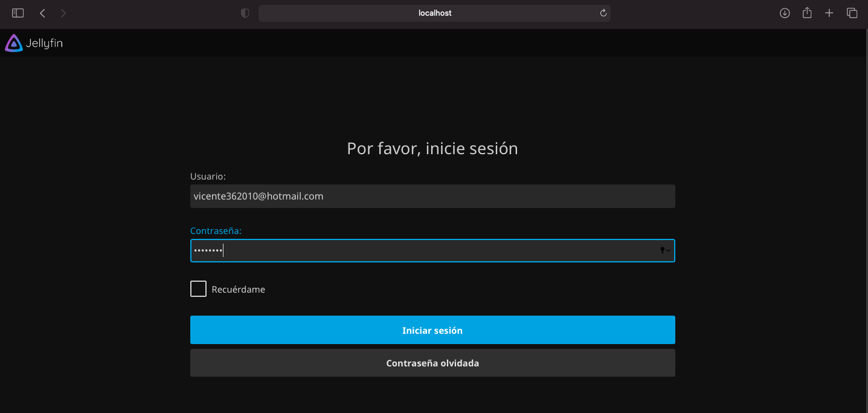Screen dimensions: 868x413
Task: Reload the localhost page
Action: coord(603,13)
